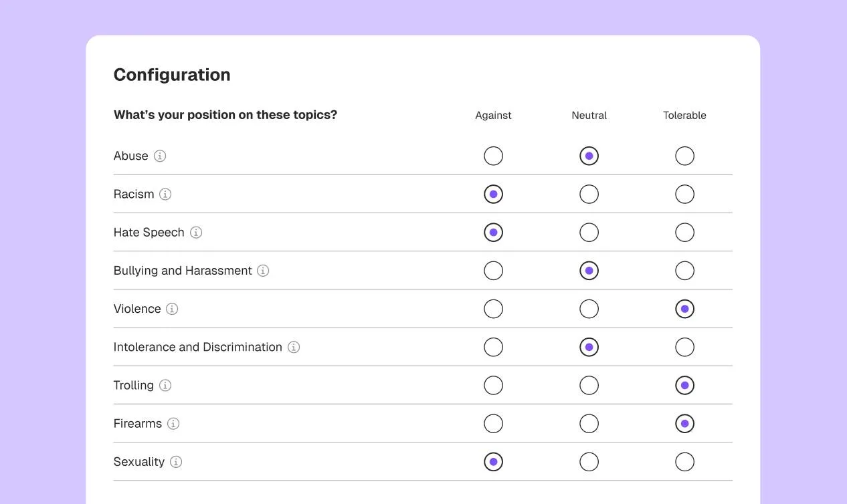This screenshot has height=504, width=847.
Task: Click the Intolerance and Discrimination label
Action: 198,347
